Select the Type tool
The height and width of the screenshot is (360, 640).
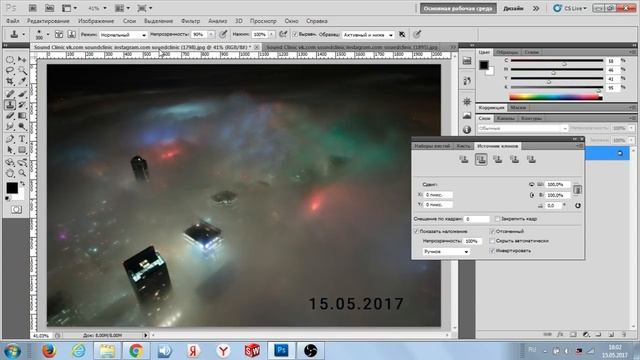(22, 139)
